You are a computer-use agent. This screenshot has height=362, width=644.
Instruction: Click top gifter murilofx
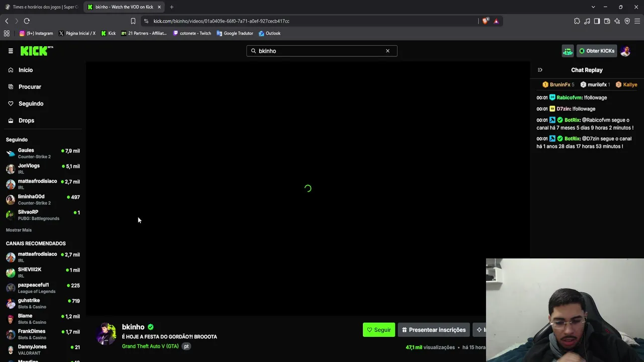tap(595, 84)
